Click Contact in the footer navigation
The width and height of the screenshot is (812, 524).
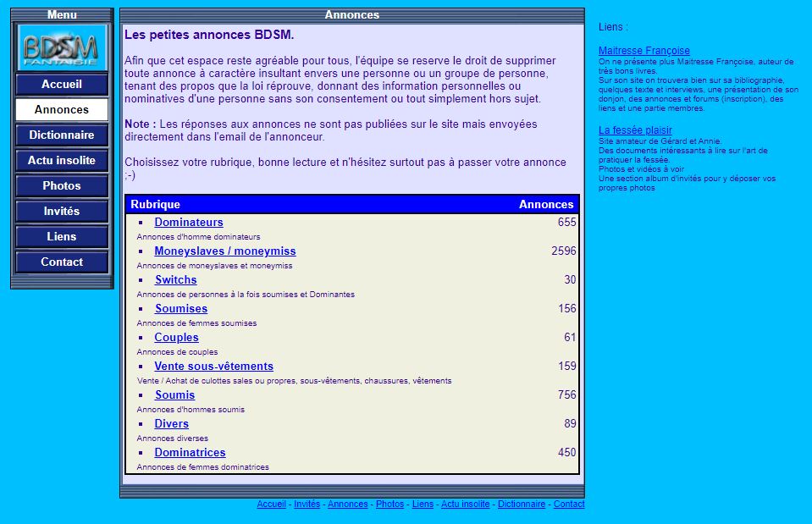pos(568,505)
